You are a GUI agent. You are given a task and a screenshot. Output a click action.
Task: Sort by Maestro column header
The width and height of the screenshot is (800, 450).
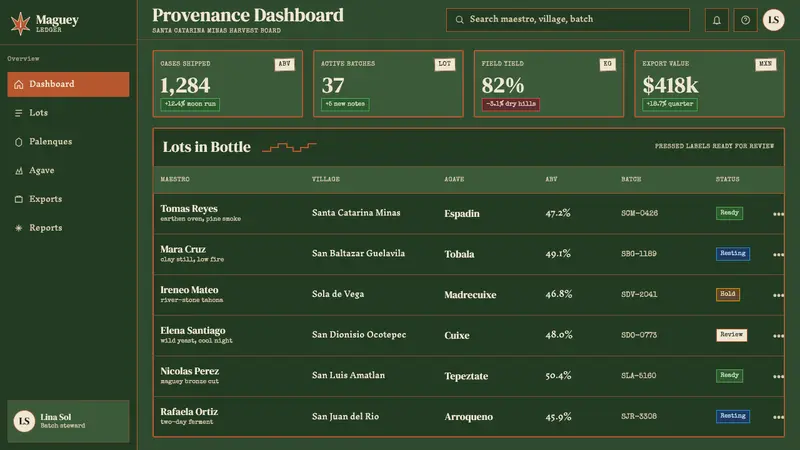175,180
